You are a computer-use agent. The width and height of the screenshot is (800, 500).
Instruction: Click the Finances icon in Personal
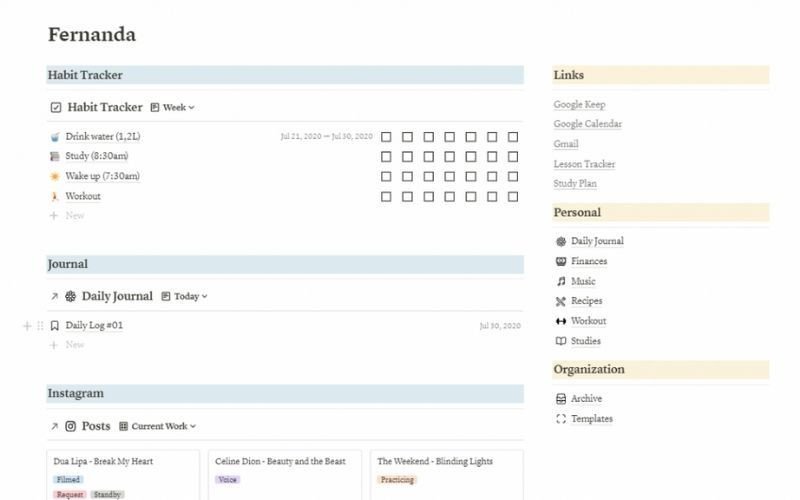pyautogui.click(x=561, y=261)
